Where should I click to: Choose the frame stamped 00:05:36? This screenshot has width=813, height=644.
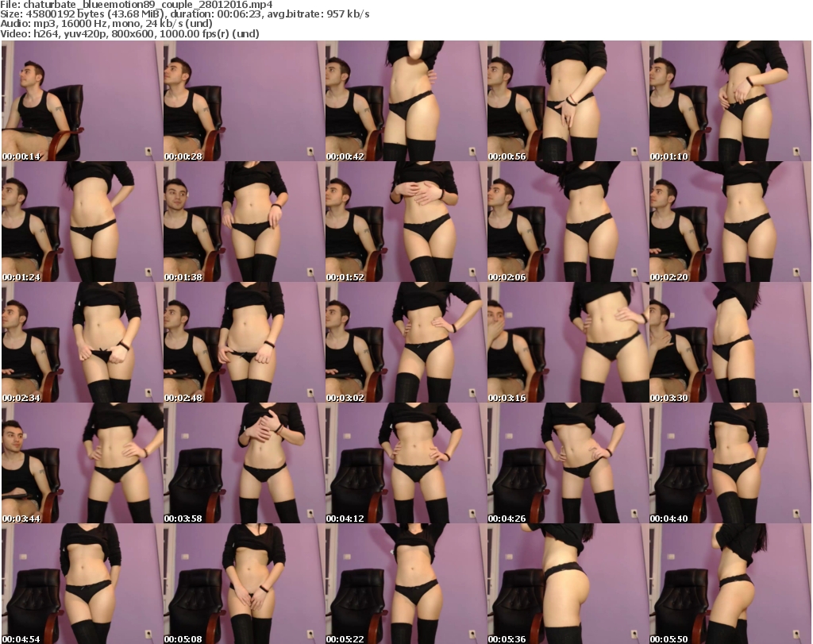[x=567, y=584]
